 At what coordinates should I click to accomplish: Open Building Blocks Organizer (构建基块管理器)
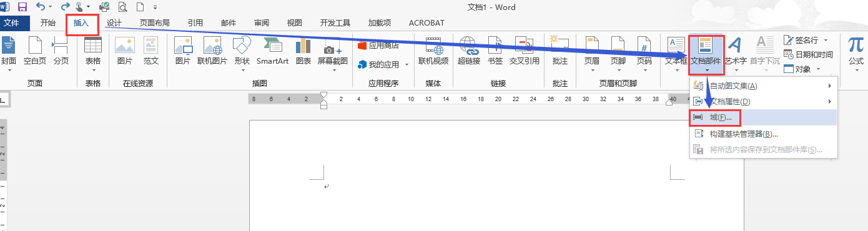763,134
